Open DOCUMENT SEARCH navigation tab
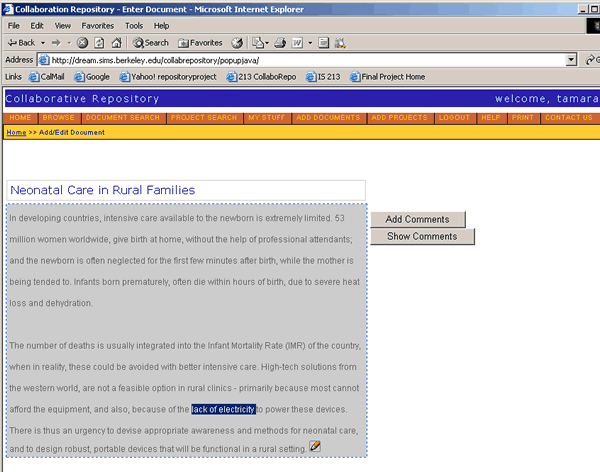This screenshot has height=472, width=600. click(x=123, y=118)
